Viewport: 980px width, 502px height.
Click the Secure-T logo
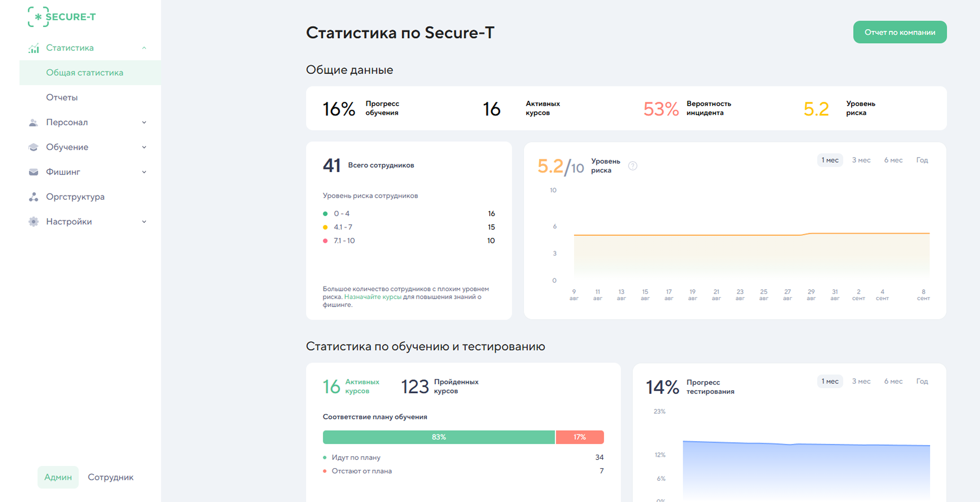[x=61, y=17]
